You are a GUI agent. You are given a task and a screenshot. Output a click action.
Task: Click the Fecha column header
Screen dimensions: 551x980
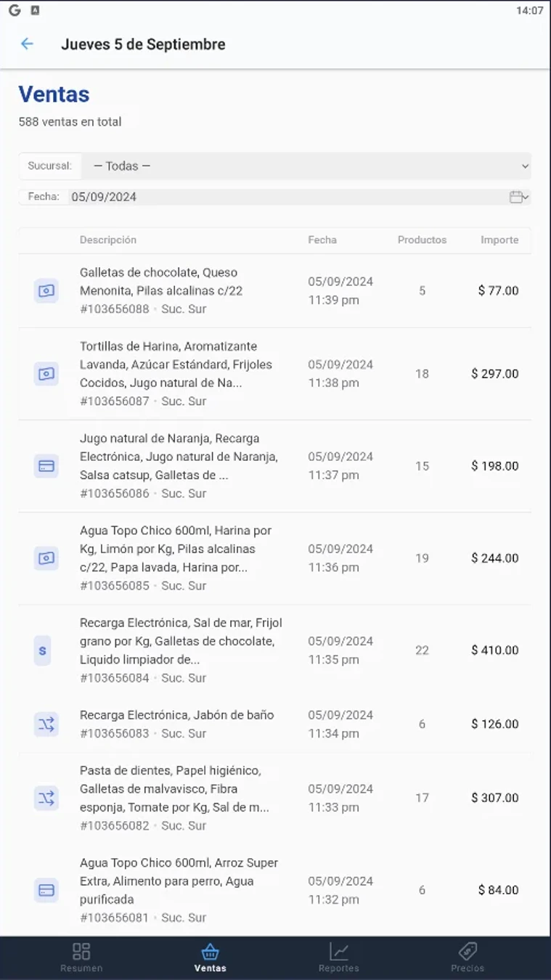[x=322, y=240]
